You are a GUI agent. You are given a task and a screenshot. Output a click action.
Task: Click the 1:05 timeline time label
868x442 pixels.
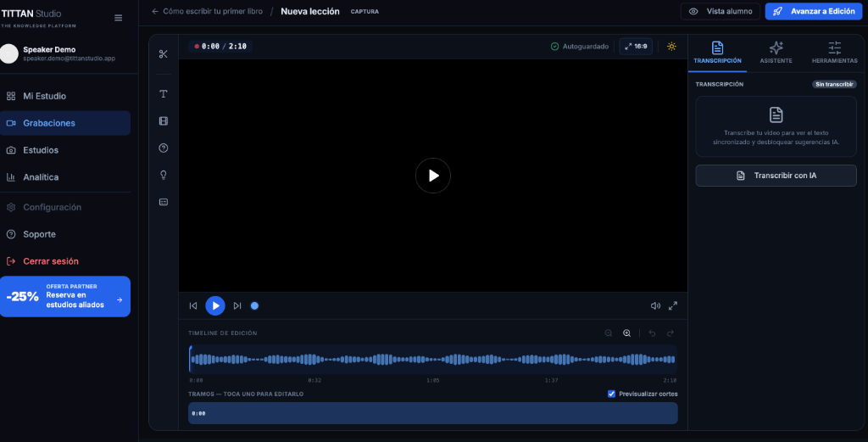433,381
